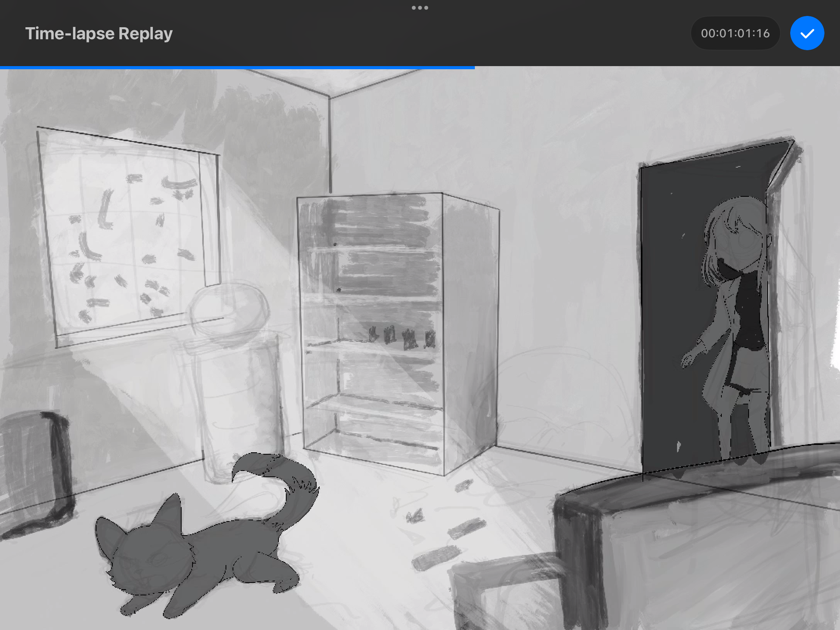Tap the ceiling corner of the room
The width and height of the screenshot is (840, 630).
[329, 96]
